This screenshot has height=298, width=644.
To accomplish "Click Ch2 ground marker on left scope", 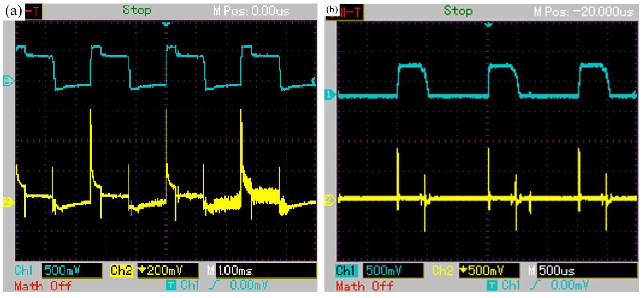I will click(8, 202).
